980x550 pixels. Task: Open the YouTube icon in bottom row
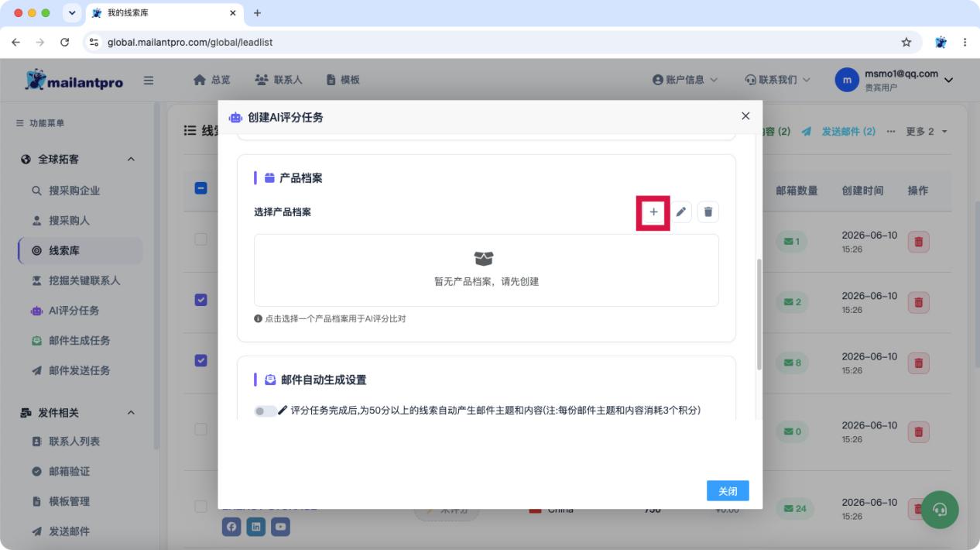pos(280,528)
